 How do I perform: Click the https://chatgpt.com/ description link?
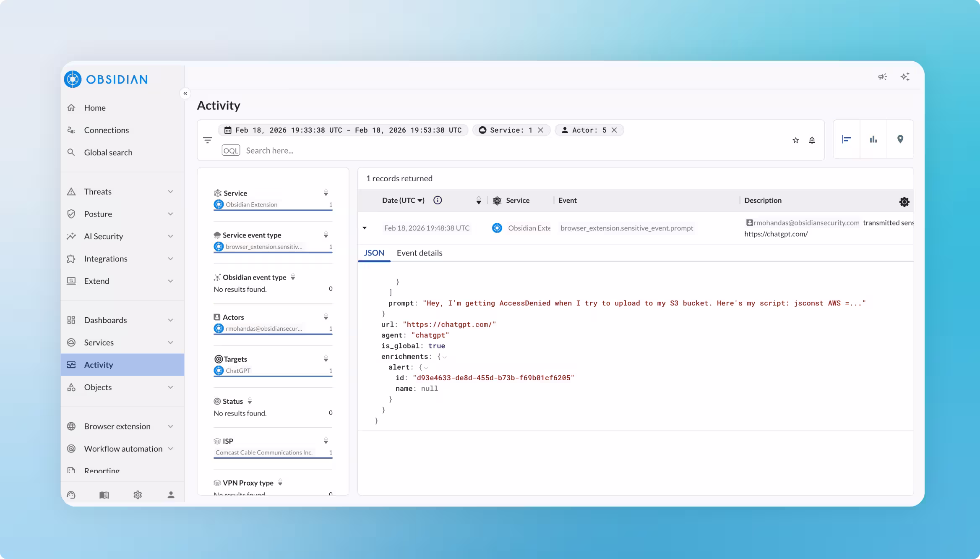pyautogui.click(x=776, y=234)
